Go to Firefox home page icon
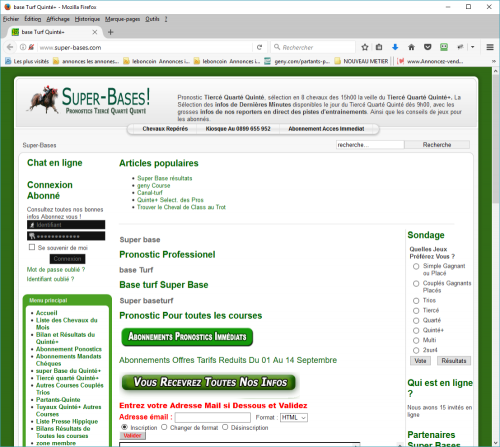The height and width of the screenshot is (447, 500). (411, 47)
